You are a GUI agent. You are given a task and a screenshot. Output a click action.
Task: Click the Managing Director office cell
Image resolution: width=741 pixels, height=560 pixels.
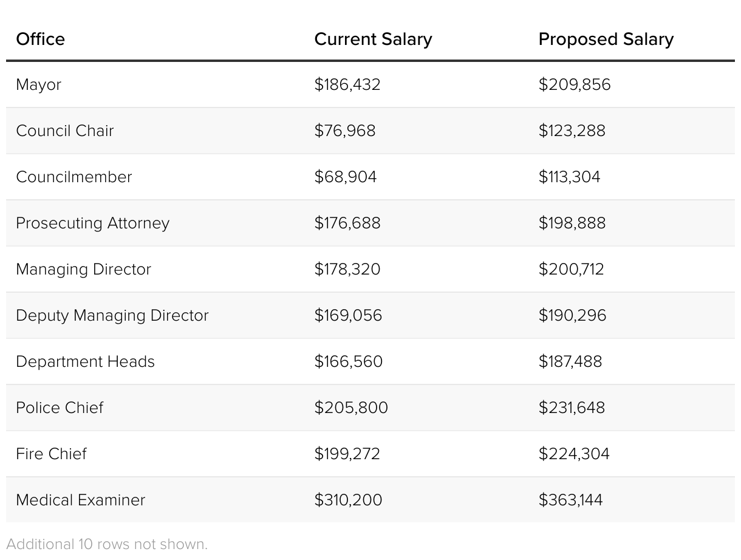click(x=83, y=269)
